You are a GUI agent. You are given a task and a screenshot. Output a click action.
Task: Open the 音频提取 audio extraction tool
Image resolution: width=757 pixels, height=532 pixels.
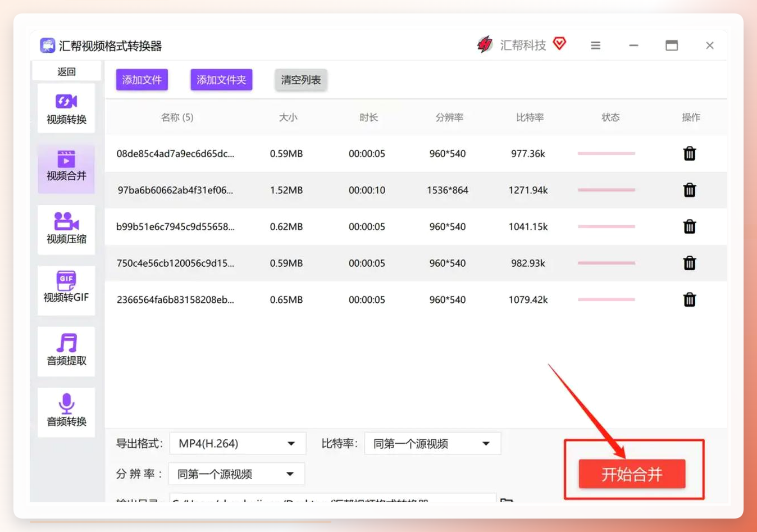(66, 351)
